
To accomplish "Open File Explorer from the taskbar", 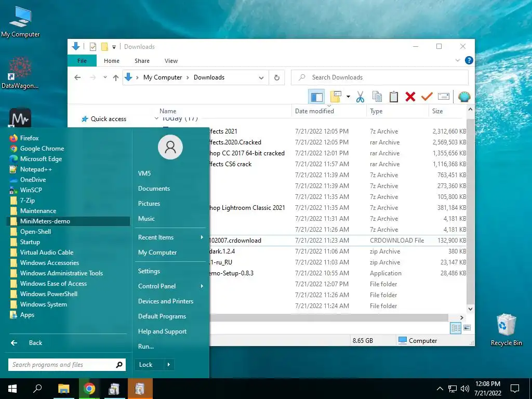I will (x=63, y=389).
